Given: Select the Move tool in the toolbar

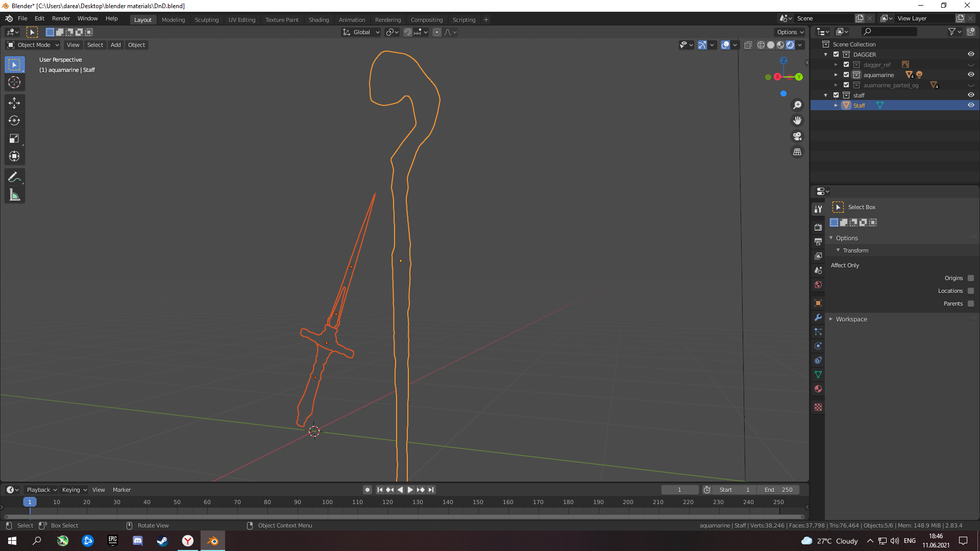Looking at the screenshot, I should pos(14,103).
